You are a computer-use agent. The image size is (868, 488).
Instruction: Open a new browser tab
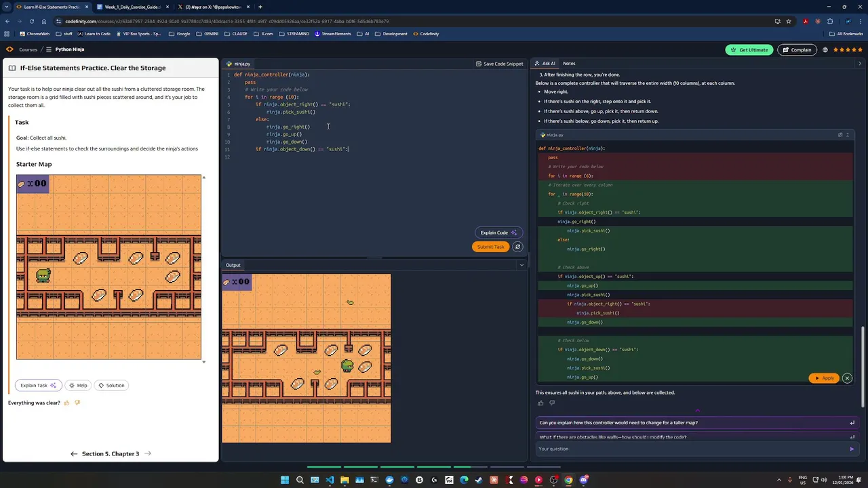click(x=260, y=7)
